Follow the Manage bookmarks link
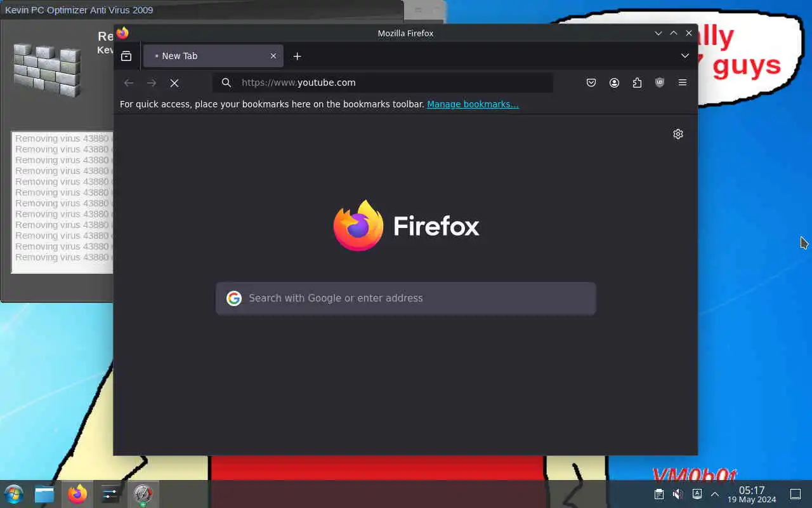This screenshot has width=812, height=508. pyautogui.click(x=473, y=104)
